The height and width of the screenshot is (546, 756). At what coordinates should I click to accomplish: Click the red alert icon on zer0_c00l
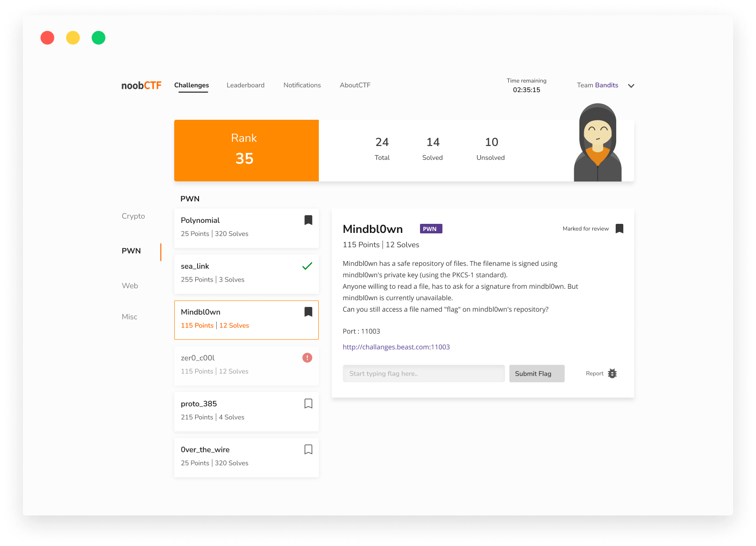pos(307,357)
